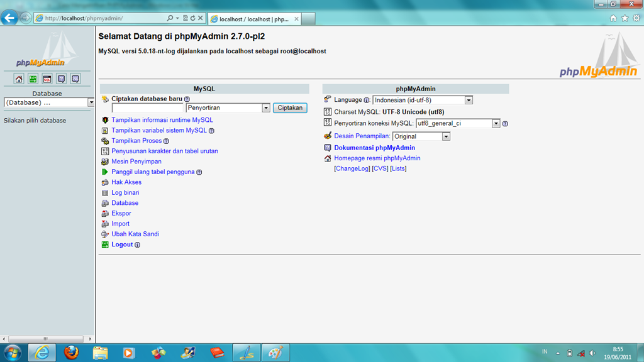Open phpMyAdmin documentation icon in sidebar
The height and width of the screenshot is (362, 644).
(61, 79)
